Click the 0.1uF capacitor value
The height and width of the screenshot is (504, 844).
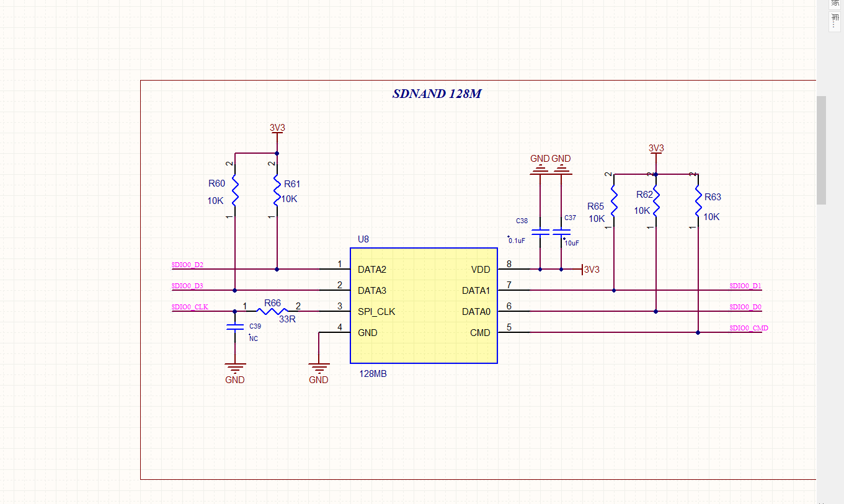pos(517,241)
